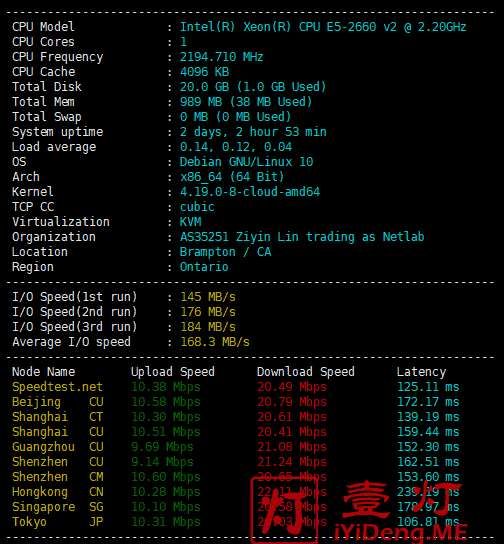Select the CPU Model value text

pos(323,27)
